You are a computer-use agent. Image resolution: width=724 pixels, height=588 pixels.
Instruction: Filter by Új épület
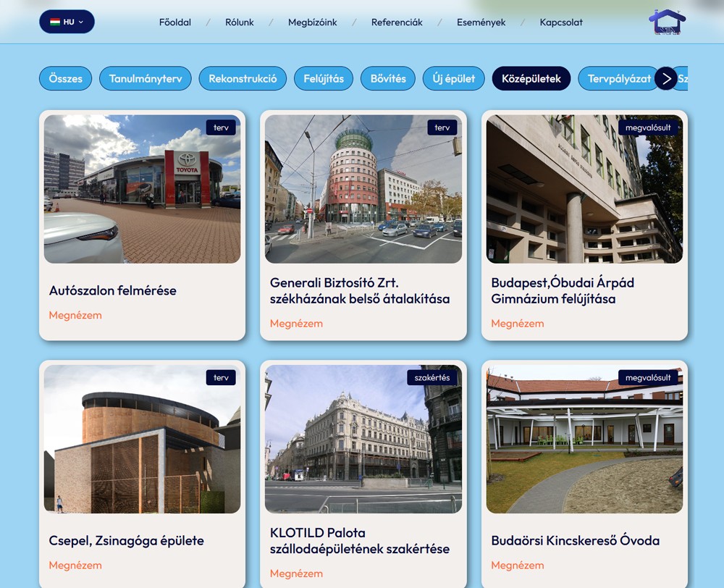click(453, 78)
